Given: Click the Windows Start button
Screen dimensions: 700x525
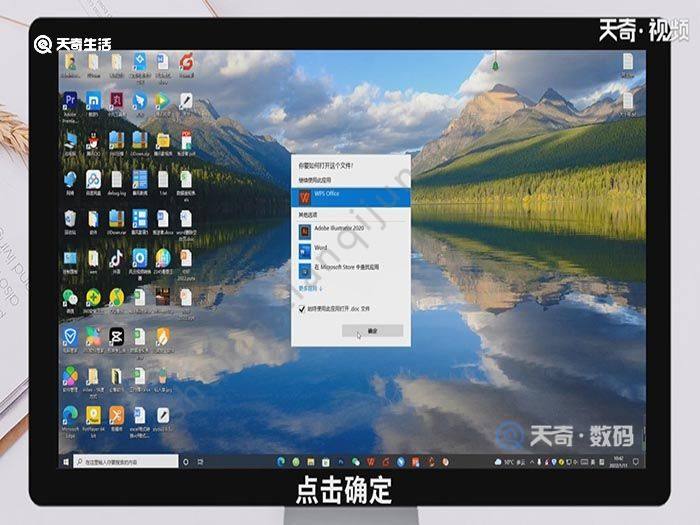Looking at the screenshot, I should point(66,462).
